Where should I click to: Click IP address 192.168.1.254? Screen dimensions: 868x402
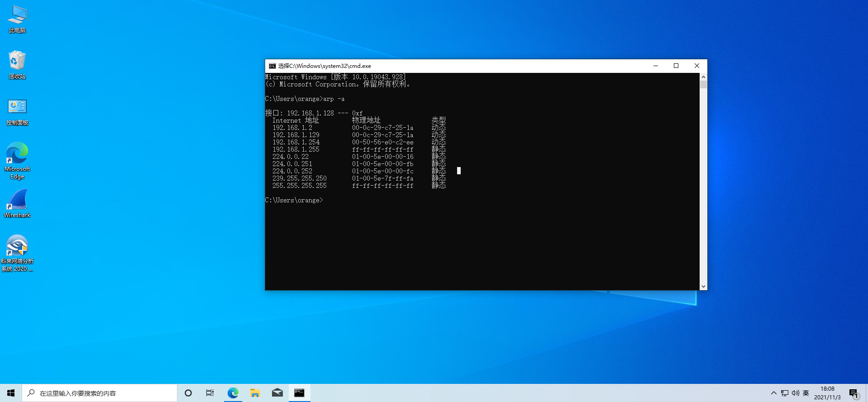coord(296,142)
